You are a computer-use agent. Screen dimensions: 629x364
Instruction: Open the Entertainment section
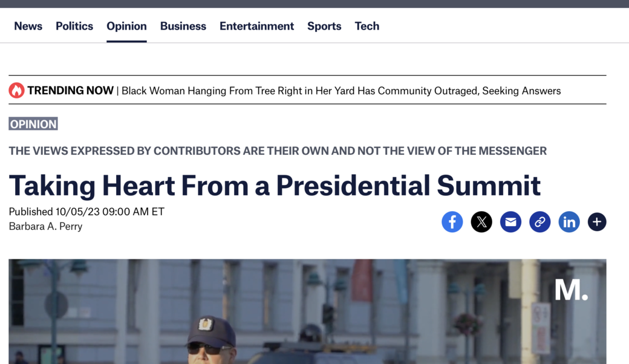pos(256,26)
